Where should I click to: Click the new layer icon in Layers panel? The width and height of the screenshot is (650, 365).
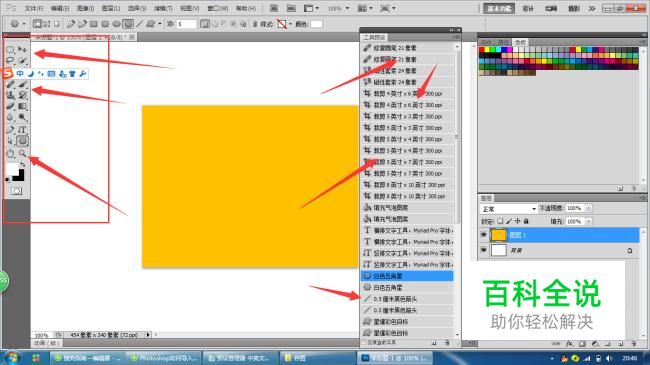click(x=621, y=344)
